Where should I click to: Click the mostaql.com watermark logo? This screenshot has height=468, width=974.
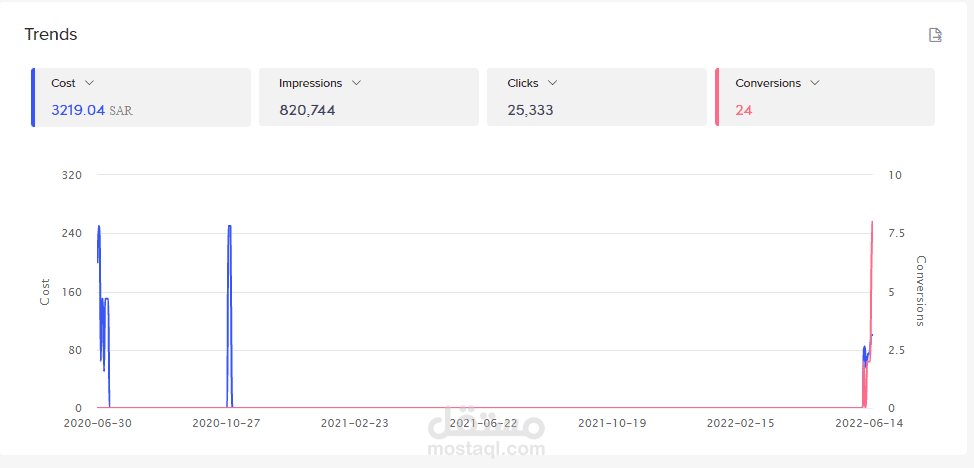[487, 432]
